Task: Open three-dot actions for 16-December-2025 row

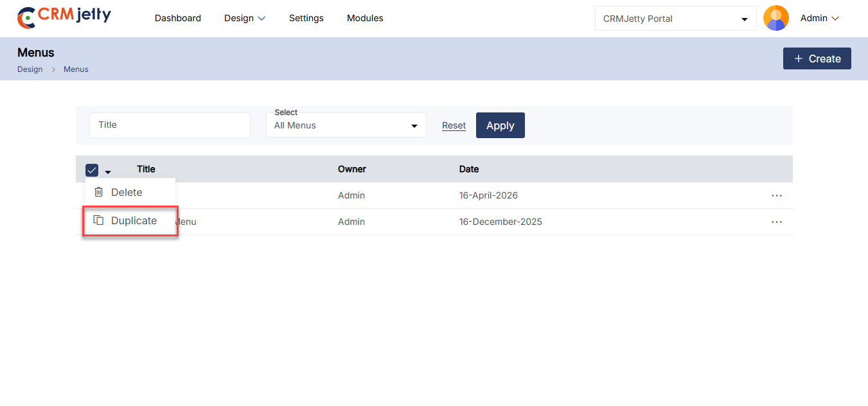Action: click(776, 222)
